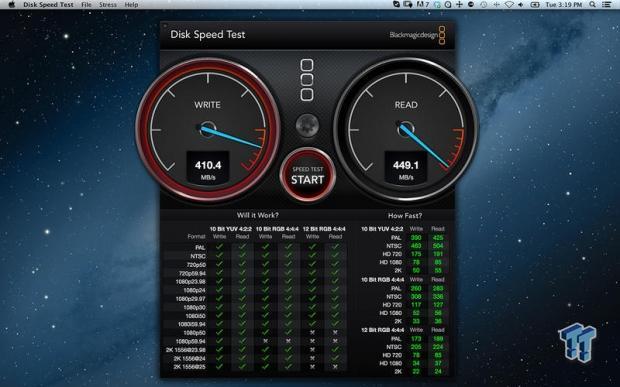Image resolution: width=620 pixels, height=387 pixels.
Task: Click the WRITE gauge dial
Action: coord(208,129)
